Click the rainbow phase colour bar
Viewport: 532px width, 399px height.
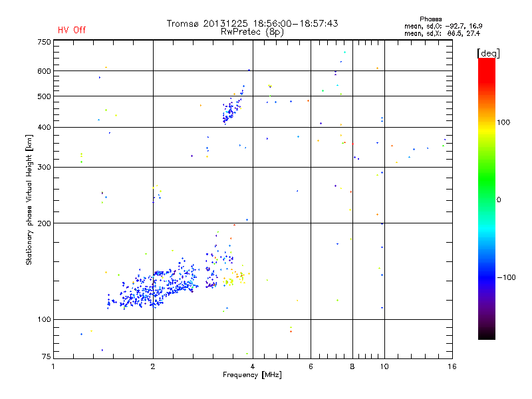pyautogui.click(x=487, y=199)
